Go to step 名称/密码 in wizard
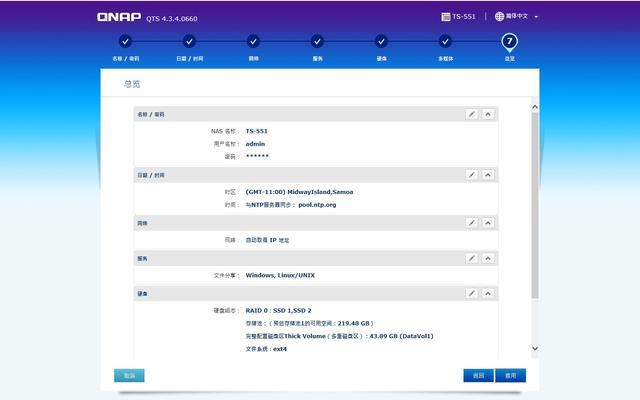640x400 pixels. tap(125, 42)
